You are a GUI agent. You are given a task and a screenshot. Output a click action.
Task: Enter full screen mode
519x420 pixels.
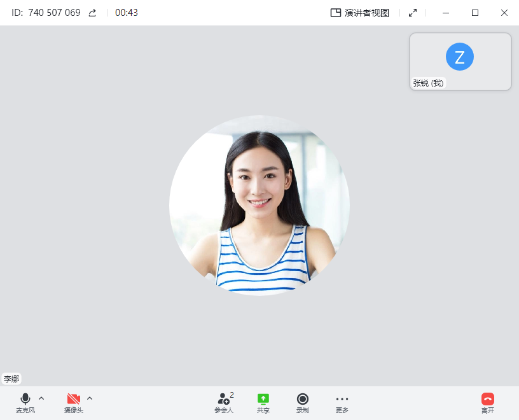point(413,13)
